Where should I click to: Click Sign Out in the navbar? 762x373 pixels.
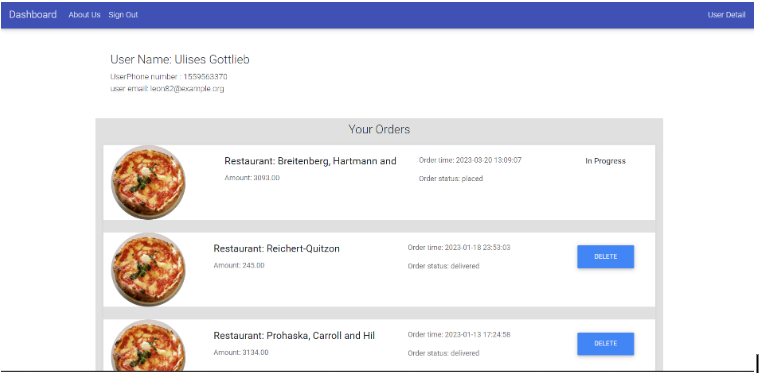point(123,15)
